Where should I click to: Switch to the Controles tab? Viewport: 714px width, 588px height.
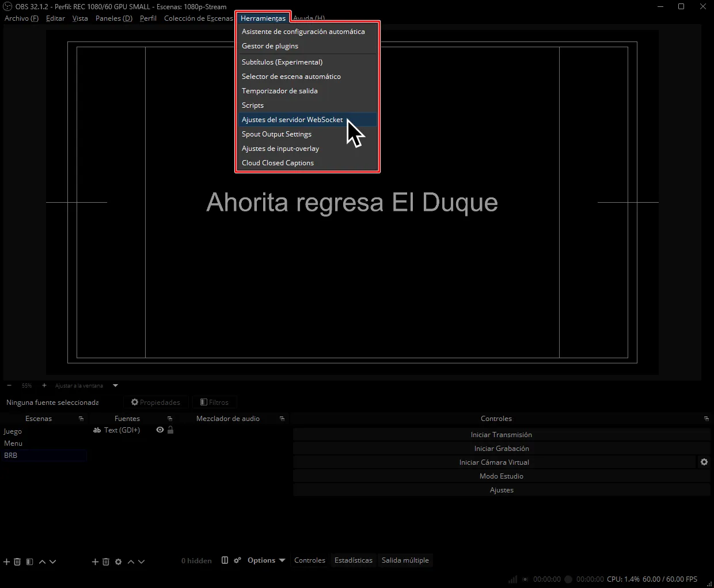click(x=310, y=560)
